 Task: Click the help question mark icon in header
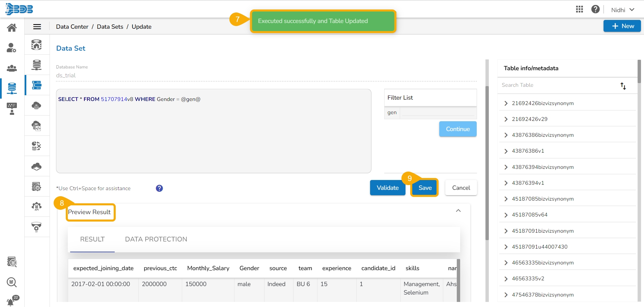pyautogui.click(x=595, y=9)
